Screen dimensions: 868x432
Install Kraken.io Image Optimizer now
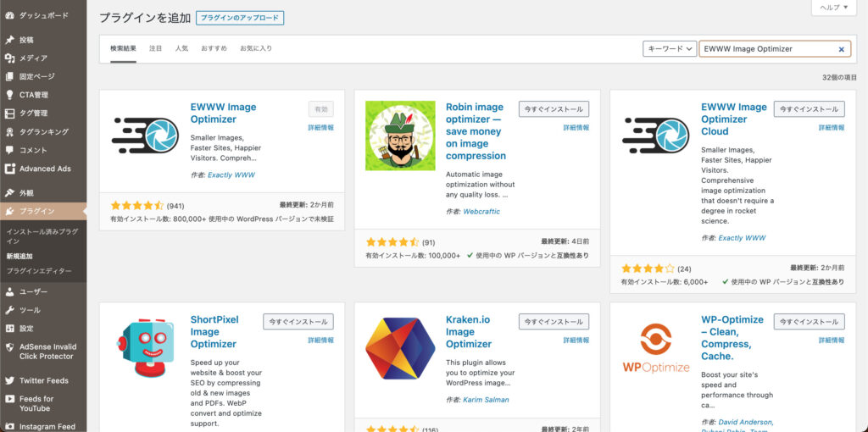coord(554,321)
